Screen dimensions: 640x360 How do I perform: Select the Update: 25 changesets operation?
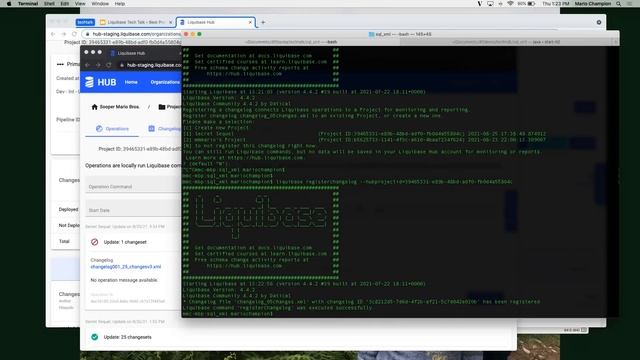tap(127, 337)
